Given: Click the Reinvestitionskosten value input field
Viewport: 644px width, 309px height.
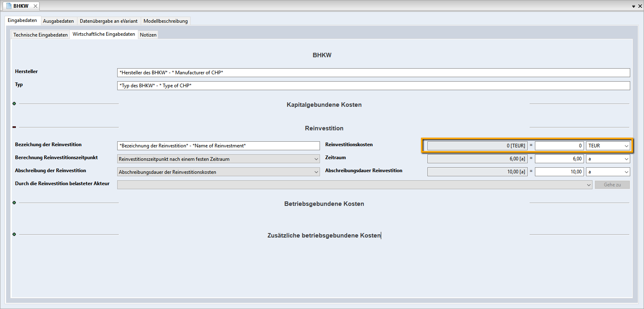Looking at the screenshot, I should pyautogui.click(x=559, y=146).
